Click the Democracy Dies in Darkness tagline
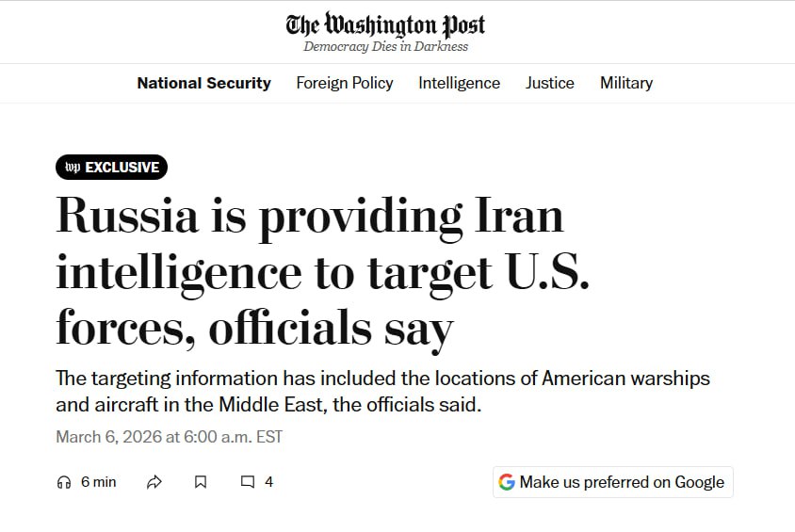The image size is (795, 532). pyautogui.click(x=385, y=47)
